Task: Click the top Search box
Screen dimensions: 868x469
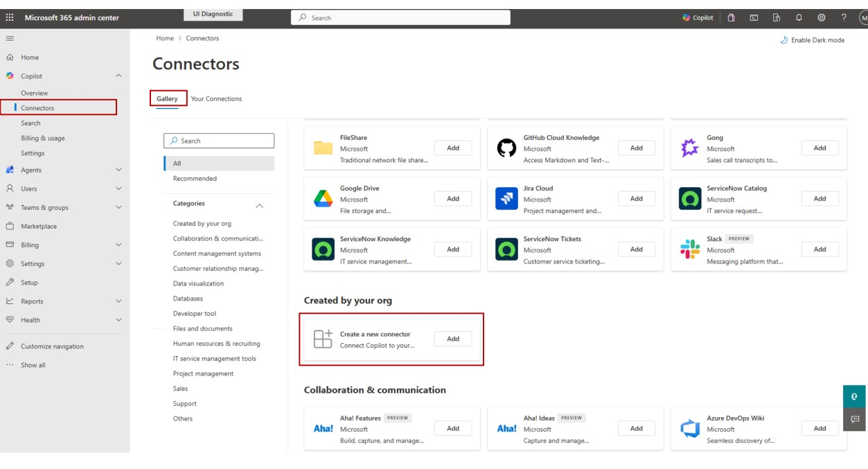Action: (x=400, y=18)
